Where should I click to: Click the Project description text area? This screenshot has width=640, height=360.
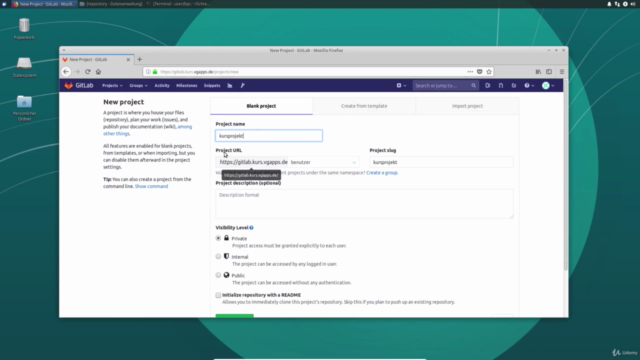pyautogui.click(x=364, y=204)
